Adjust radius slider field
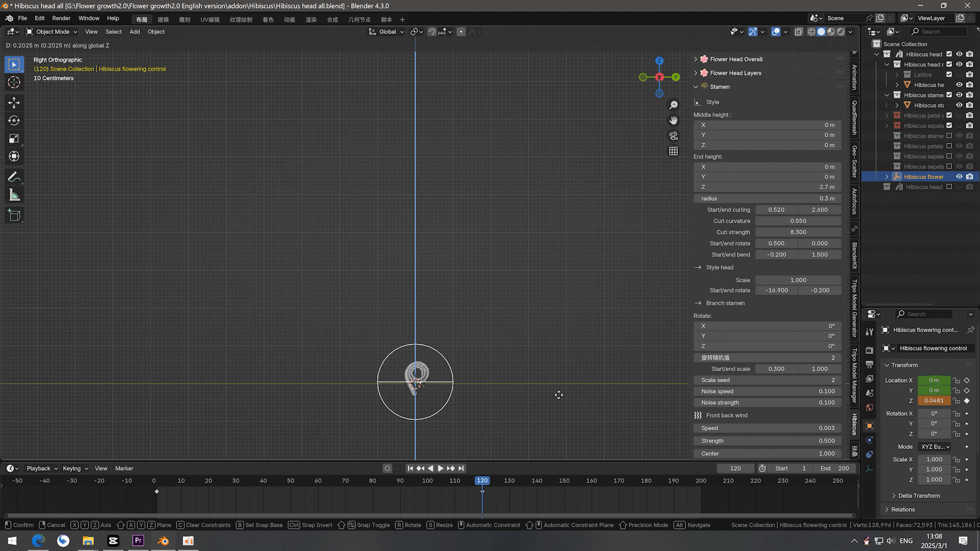Screen dimensions: 980x551 (767, 198)
